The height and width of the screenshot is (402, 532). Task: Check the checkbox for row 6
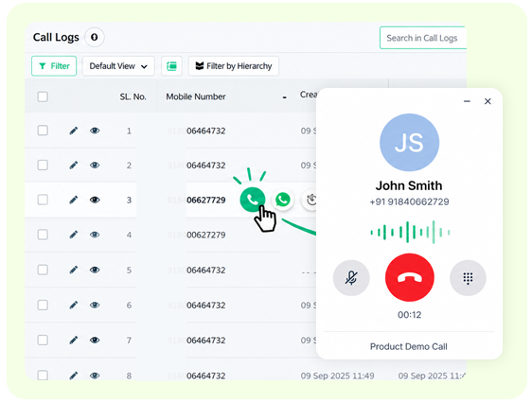[x=43, y=306]
